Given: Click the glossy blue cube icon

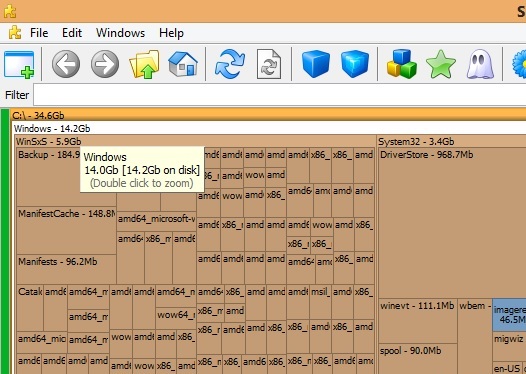Looking at the screenshot, I should tap(355, 64).
